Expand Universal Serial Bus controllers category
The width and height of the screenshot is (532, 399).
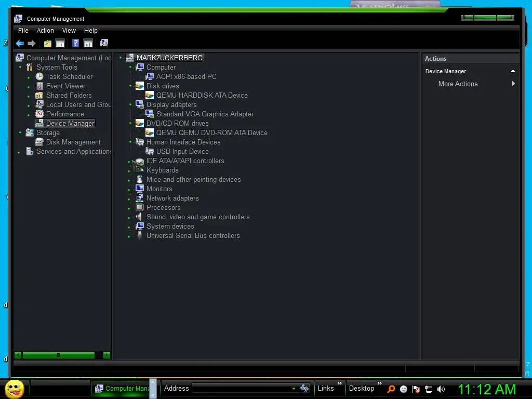(x=129, y=236)
